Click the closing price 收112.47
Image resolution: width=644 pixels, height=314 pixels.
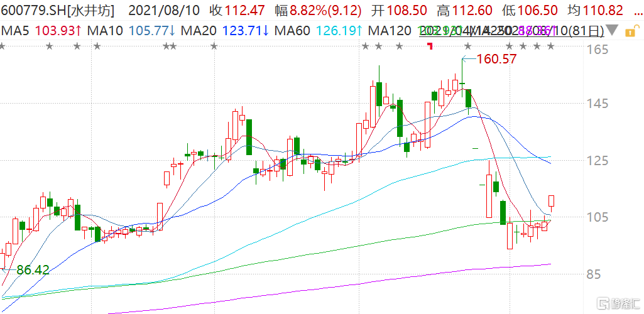point(238,11)
